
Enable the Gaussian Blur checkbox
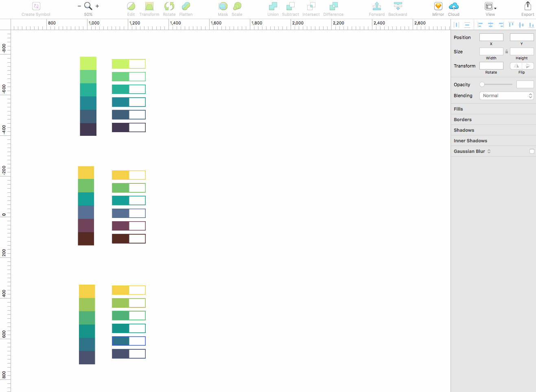[x=532, y=151]
